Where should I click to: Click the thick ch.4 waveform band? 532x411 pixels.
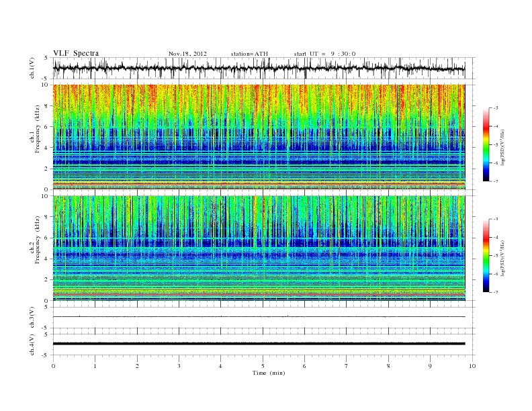click(x=259, y=344)
